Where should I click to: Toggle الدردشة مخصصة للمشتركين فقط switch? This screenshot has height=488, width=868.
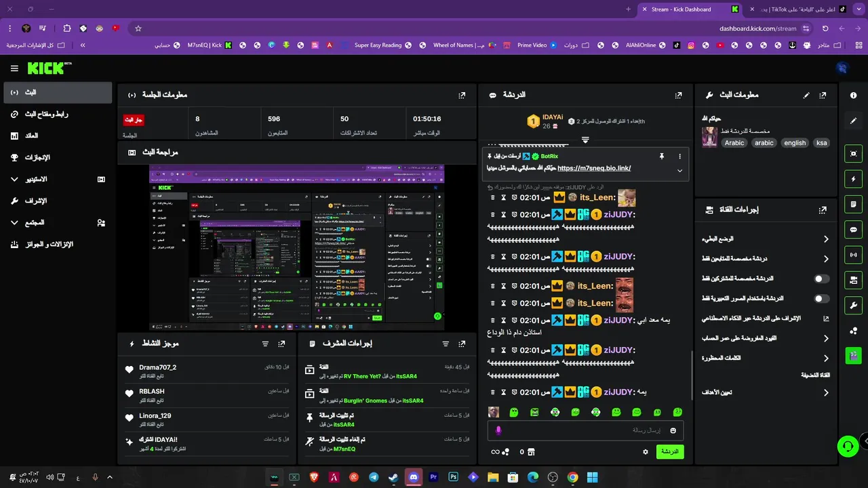821,279
